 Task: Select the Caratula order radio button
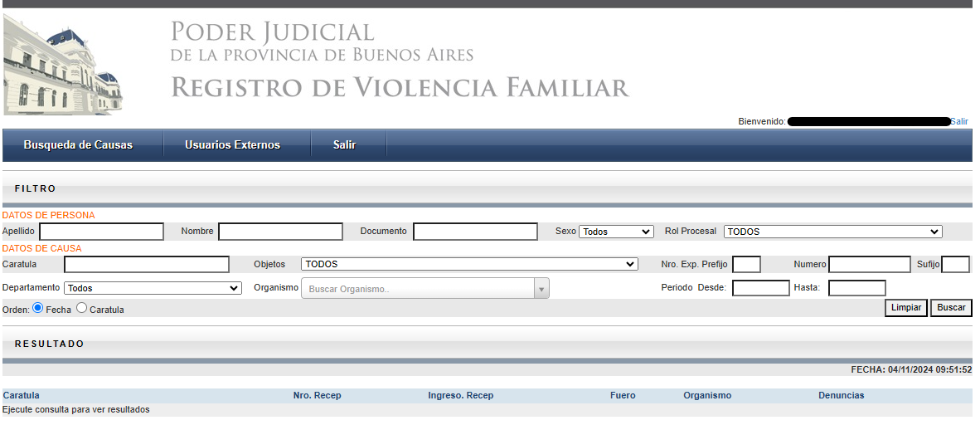[81, 308]
